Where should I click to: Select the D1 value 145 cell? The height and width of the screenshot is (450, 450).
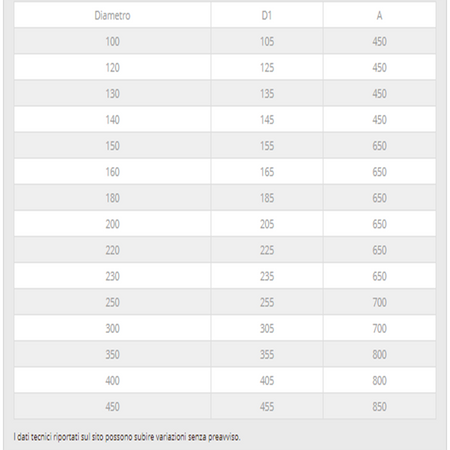pos(267,120)
